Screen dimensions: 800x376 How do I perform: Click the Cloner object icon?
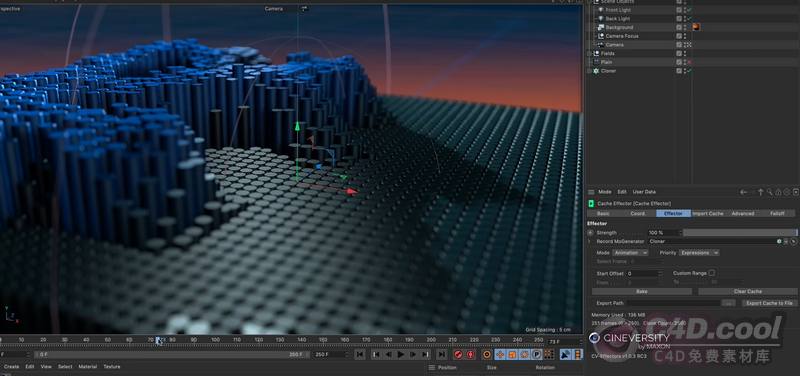pyautogui.click(x=595, y=71)
